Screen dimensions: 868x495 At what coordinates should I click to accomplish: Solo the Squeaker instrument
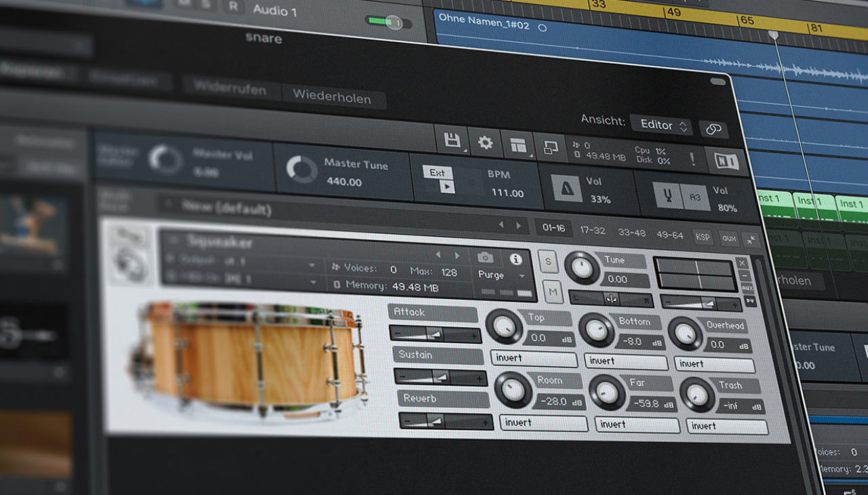click(x=547, y=261)
